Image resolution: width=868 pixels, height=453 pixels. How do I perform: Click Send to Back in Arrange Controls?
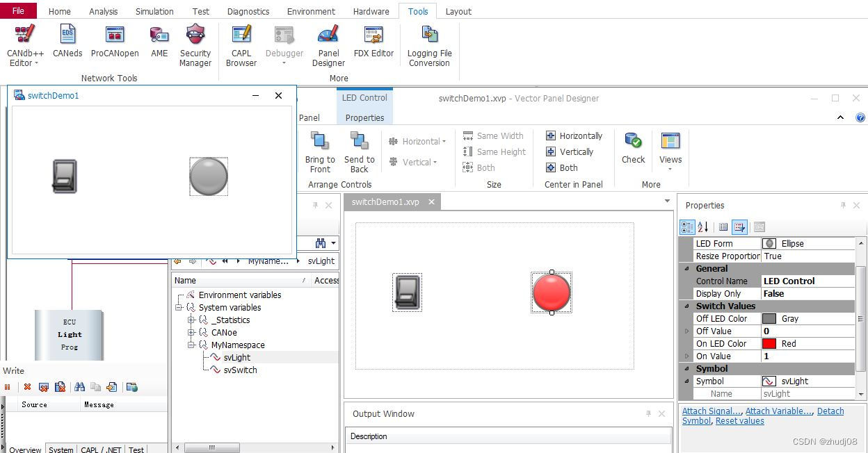[360, 152]
